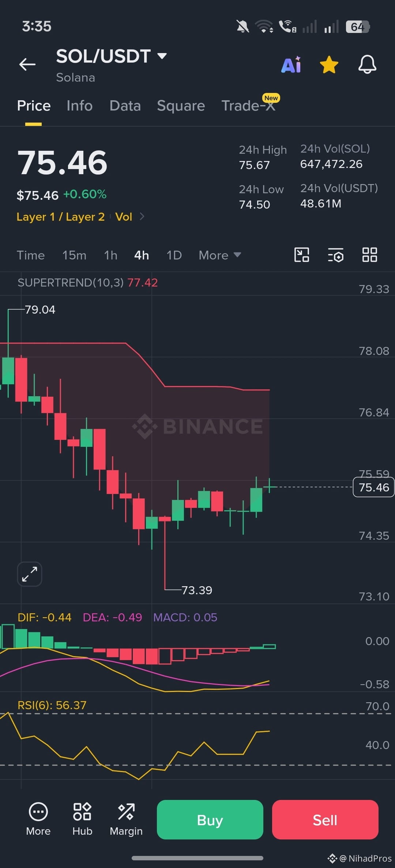Tap the muted notifications status icon
The height and width of the screenshot is (868, 395).
[x=243, y=27]
